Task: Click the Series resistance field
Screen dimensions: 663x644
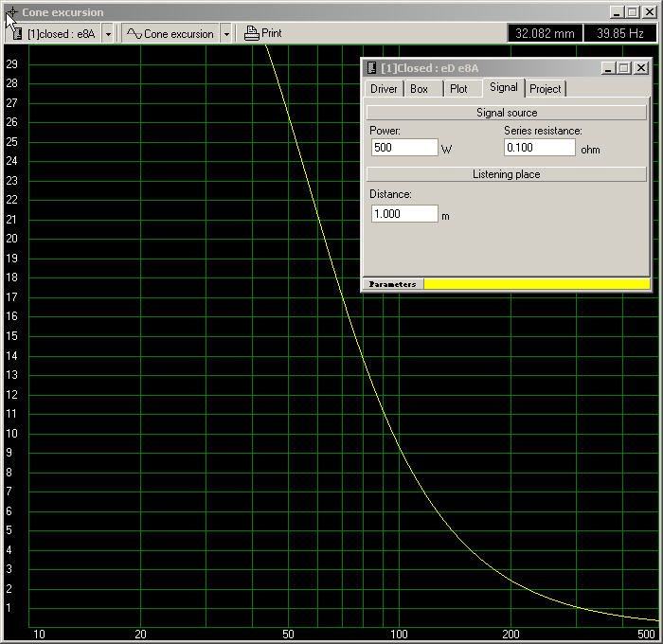Action: [x=539, y=148]
